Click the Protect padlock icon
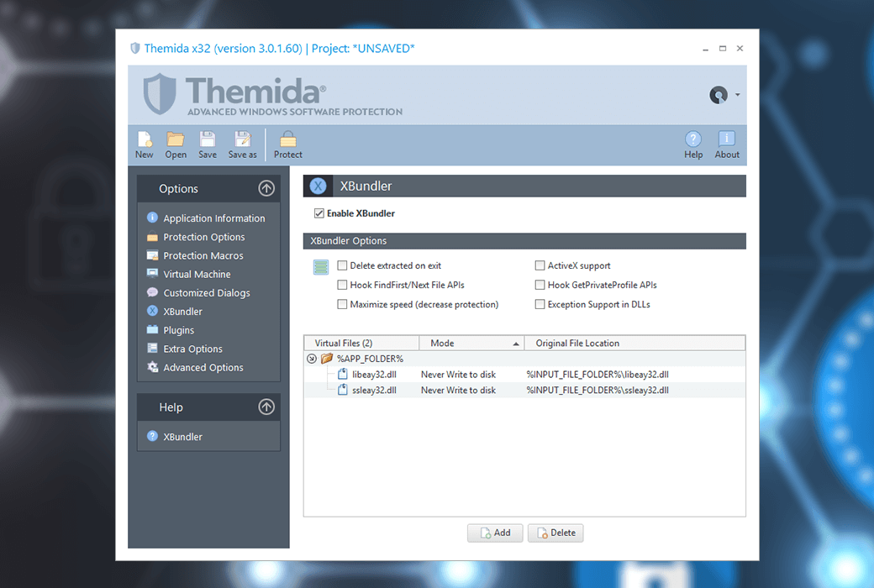Screen dimensions: 874x588 (x=287, y=143)
